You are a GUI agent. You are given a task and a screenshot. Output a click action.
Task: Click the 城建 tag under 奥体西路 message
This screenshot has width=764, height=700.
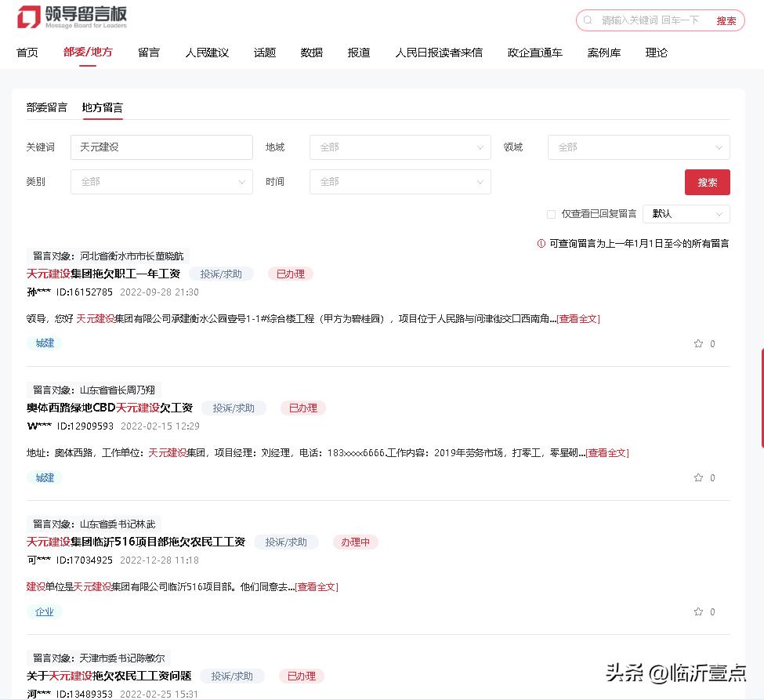45,477
